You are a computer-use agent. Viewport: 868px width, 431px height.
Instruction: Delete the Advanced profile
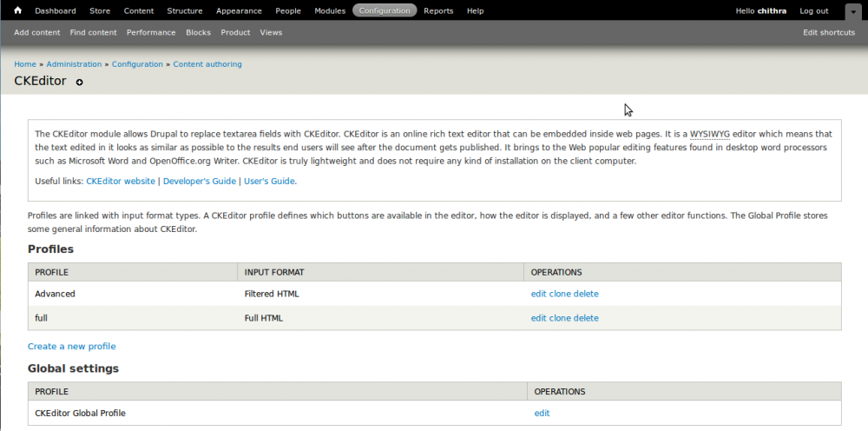586,294
